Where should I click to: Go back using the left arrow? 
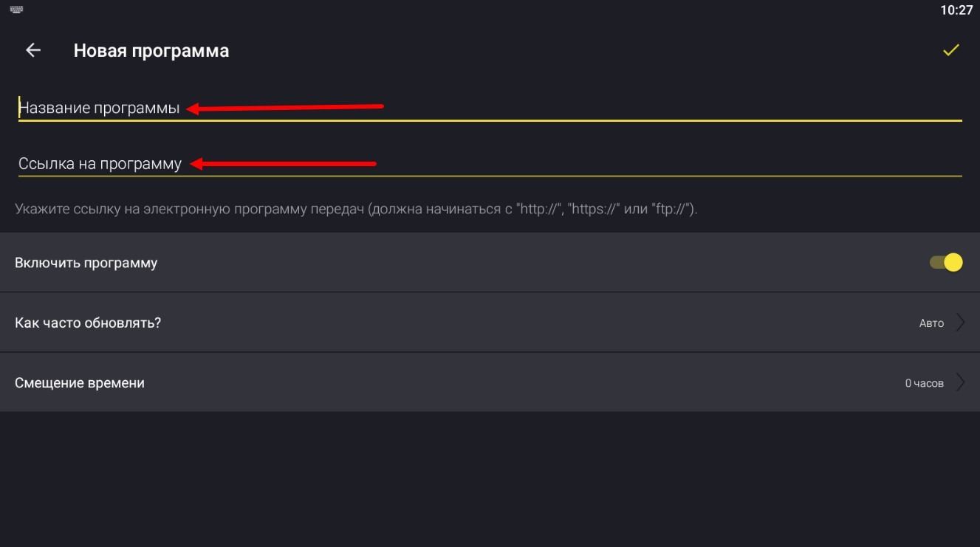tap(33, 50)
